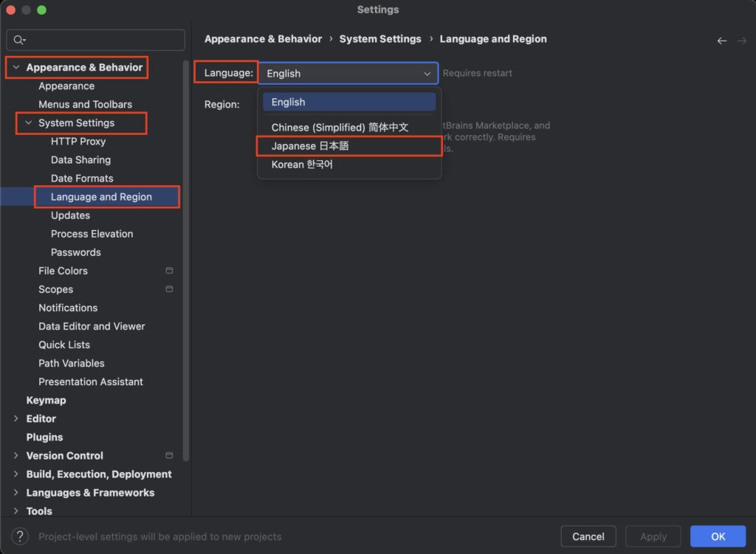Click the OK button
The height and width of the screenshot is (554, 756).
tap(718, 536)
